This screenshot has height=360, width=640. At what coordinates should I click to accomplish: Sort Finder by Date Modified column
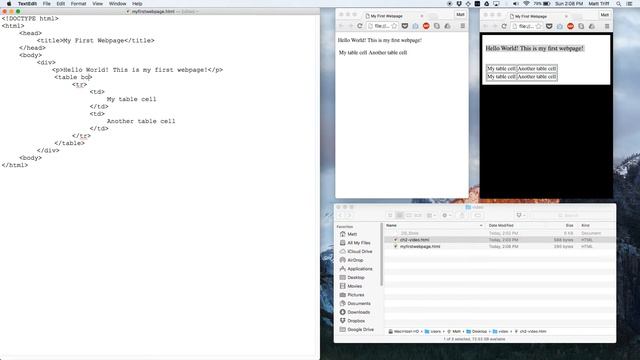(x=501, y=225)
